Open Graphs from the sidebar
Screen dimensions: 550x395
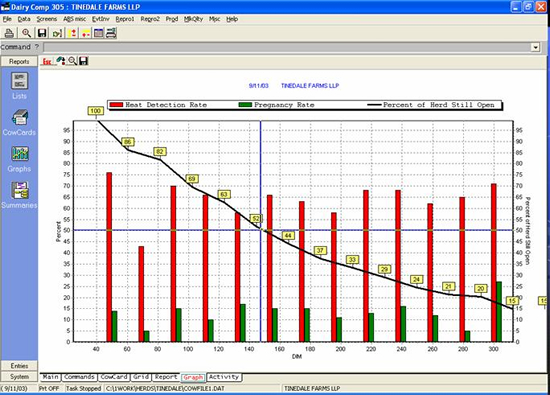(19, 159)
